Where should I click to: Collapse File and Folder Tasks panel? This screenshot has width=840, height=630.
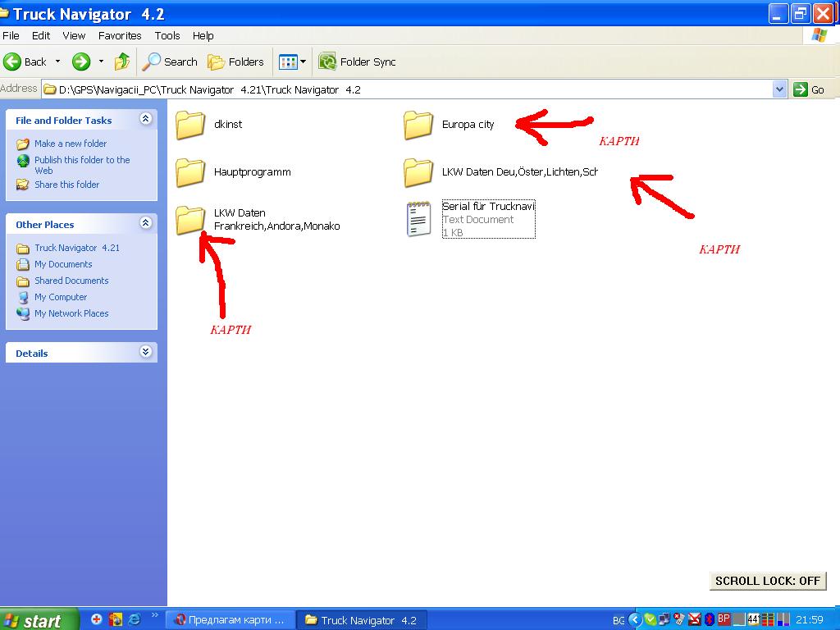[x=145, y=119]
